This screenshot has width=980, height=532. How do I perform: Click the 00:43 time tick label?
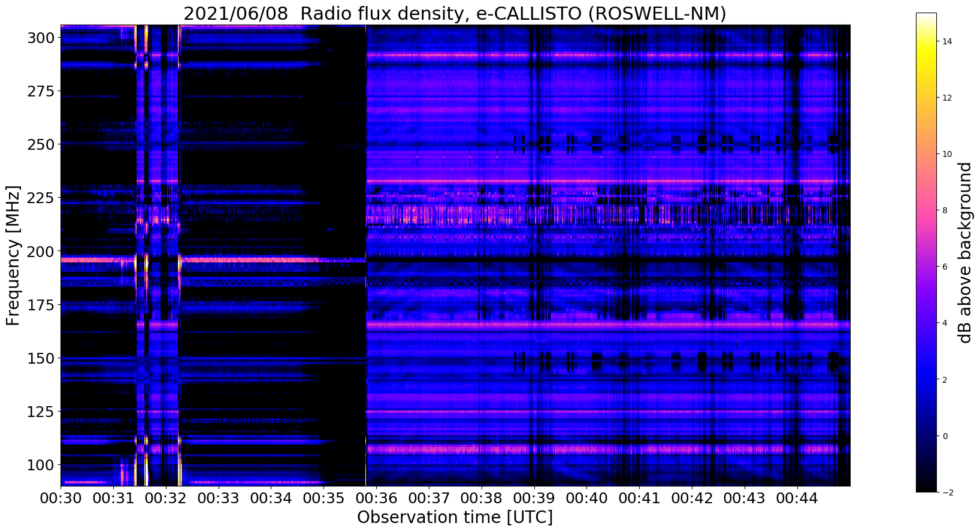pyautogui.click(x=745, y=498)
